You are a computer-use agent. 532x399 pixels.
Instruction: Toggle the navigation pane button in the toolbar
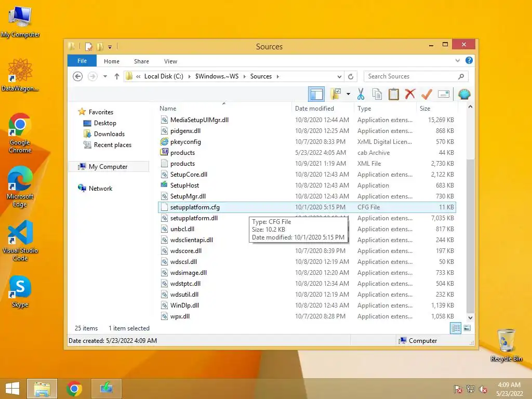[316, 94]
